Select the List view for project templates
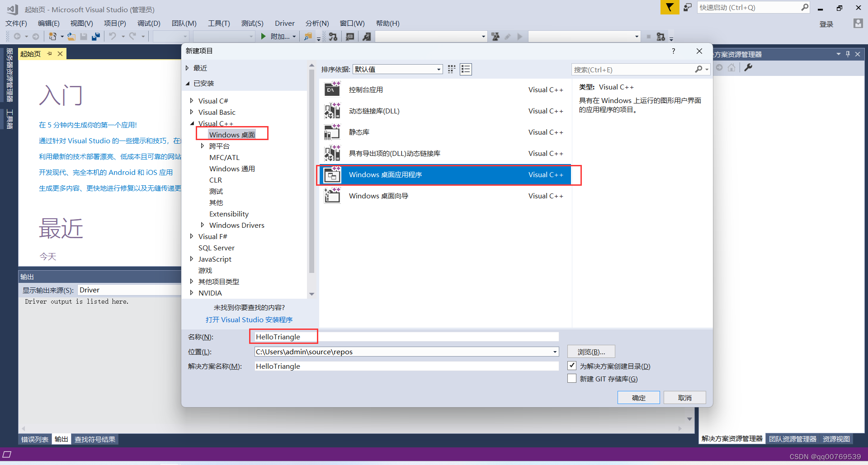This screenshot has height=465, width=868. (x=466, y=69)
